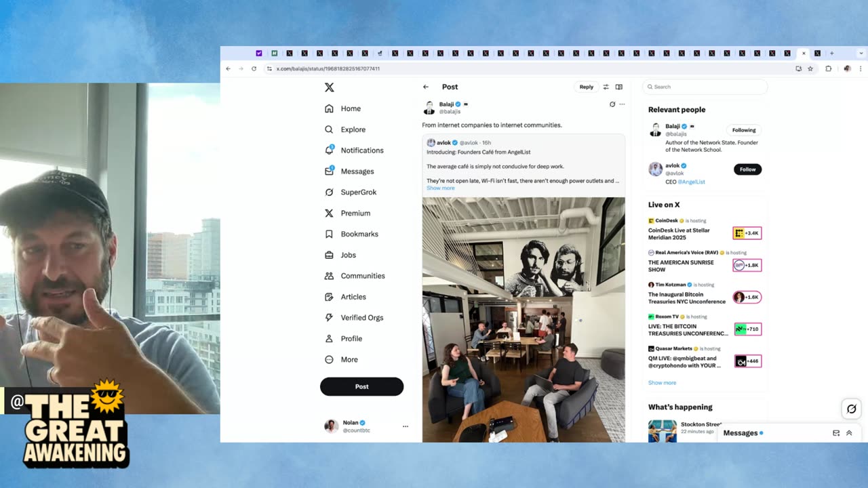Open SuperGrok in the sidebar
The height and width of the screenshot is (488, 868).
(351, 192)
